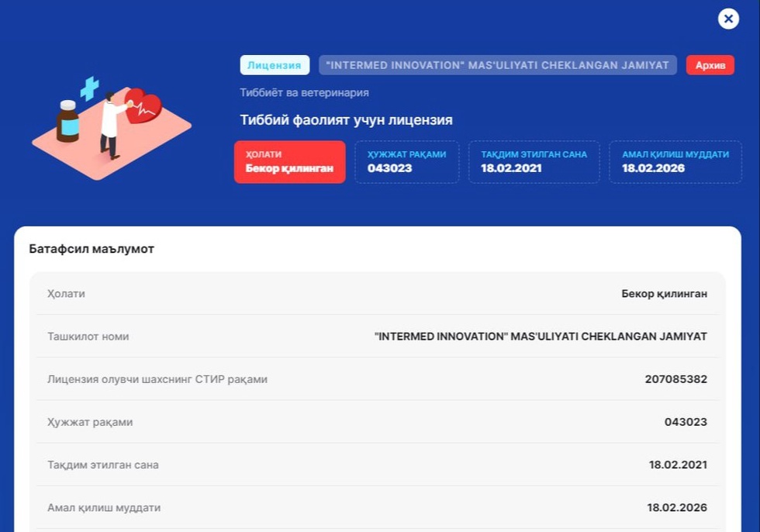Click the Ташкилот номи row value

pyautogui.click(x=540, y=337)
